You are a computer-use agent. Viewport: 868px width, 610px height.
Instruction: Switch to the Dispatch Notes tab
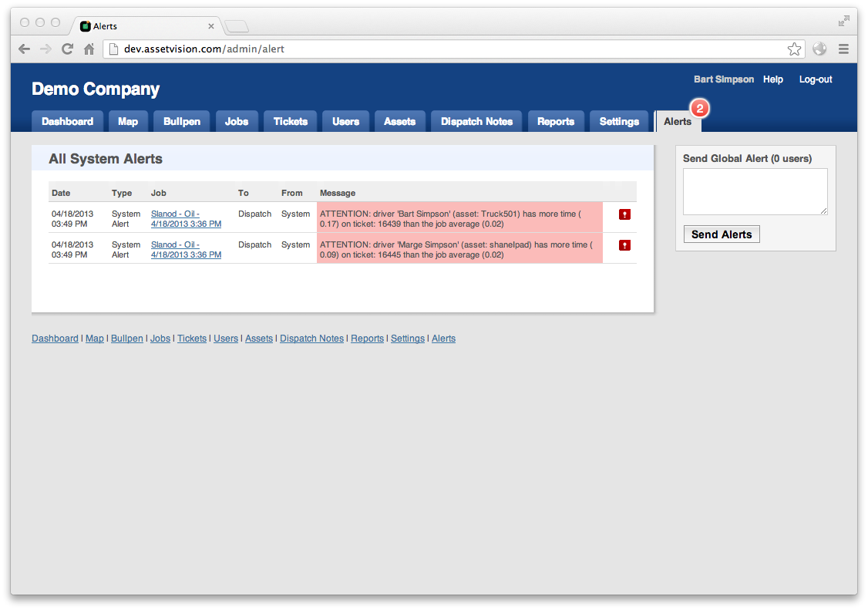click(x=476, y=122)
